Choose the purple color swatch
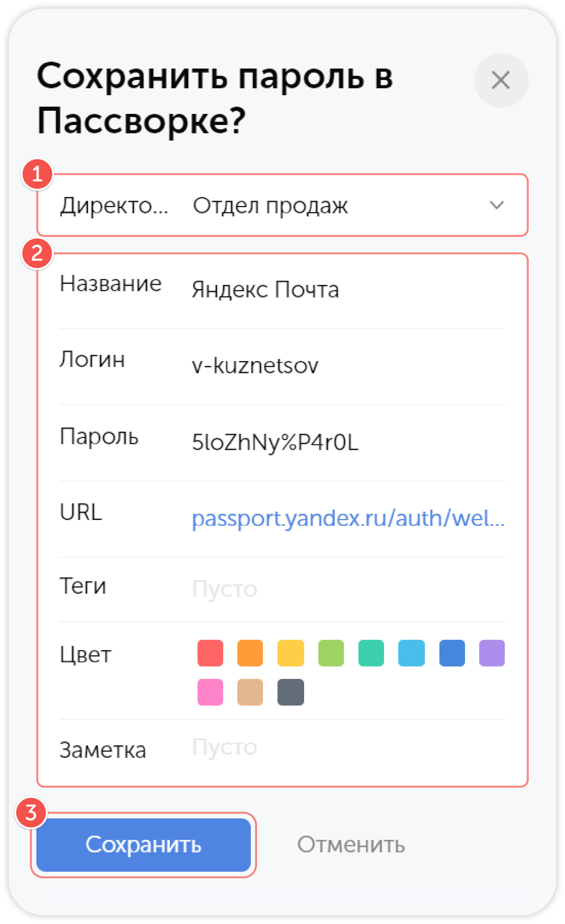 [492, 653]
